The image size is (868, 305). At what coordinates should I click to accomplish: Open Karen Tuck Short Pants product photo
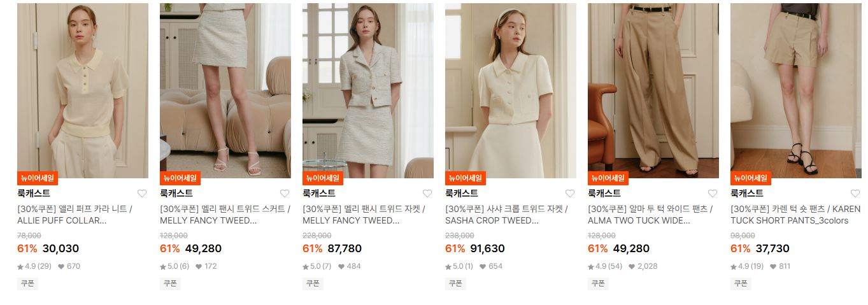coord(796,90)
